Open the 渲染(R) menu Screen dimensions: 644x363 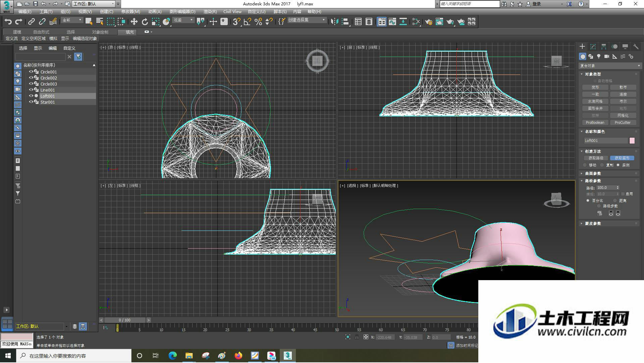click(x=210, y=12)
